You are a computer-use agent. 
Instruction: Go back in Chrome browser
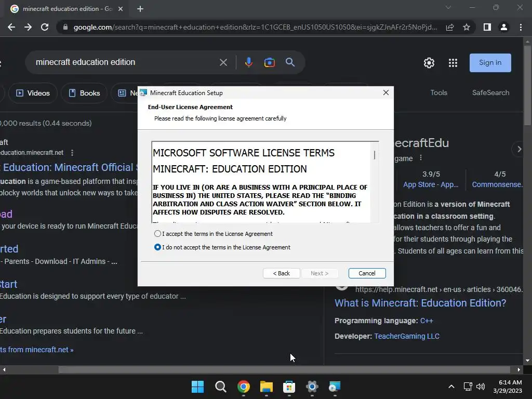point(11,27)
